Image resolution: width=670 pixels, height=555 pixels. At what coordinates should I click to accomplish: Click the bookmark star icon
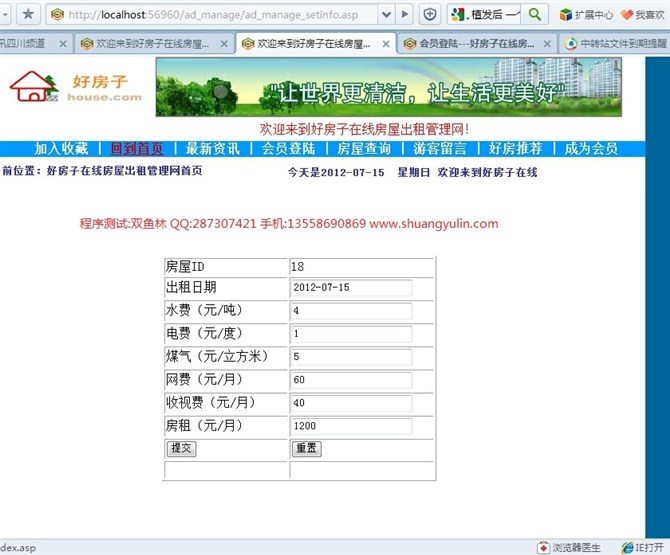click(x=28, y=14)
